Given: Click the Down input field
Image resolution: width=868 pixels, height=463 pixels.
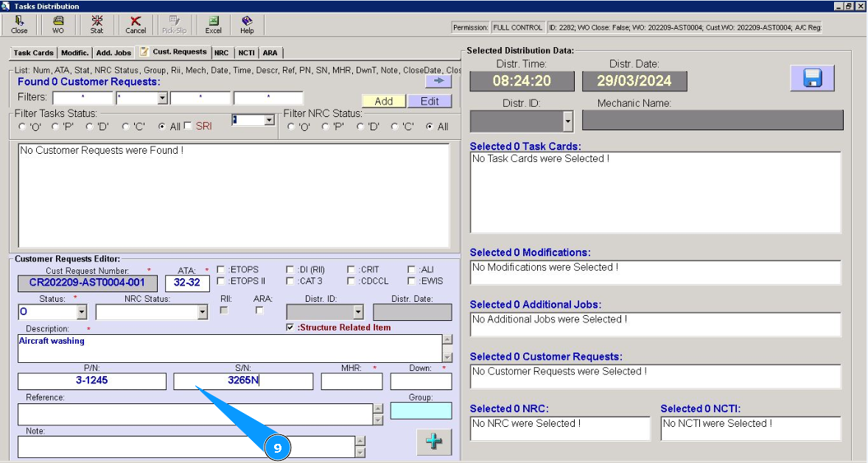Looking at the screenshot, I should pyautogui.click(x=421, y=381).
